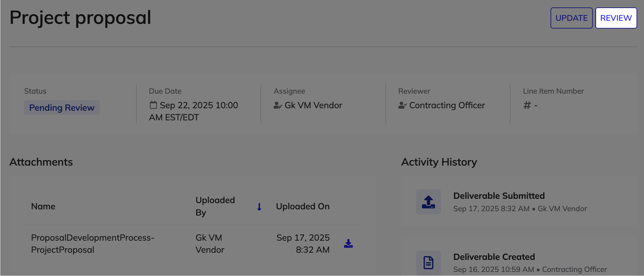Sort by the Uploaded By column header
The image size is (644, 276).
215,207
